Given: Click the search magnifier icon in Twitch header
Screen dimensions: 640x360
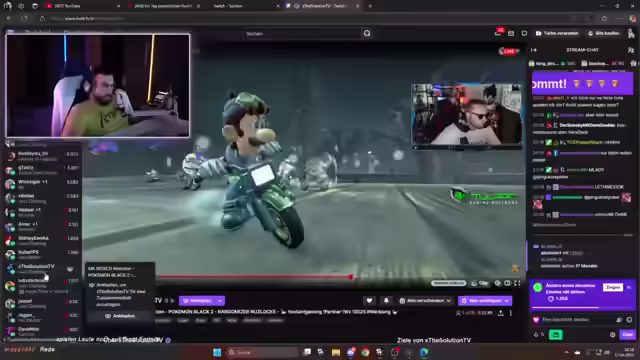Looking at the screenshot, I should [x=367, y=33].
